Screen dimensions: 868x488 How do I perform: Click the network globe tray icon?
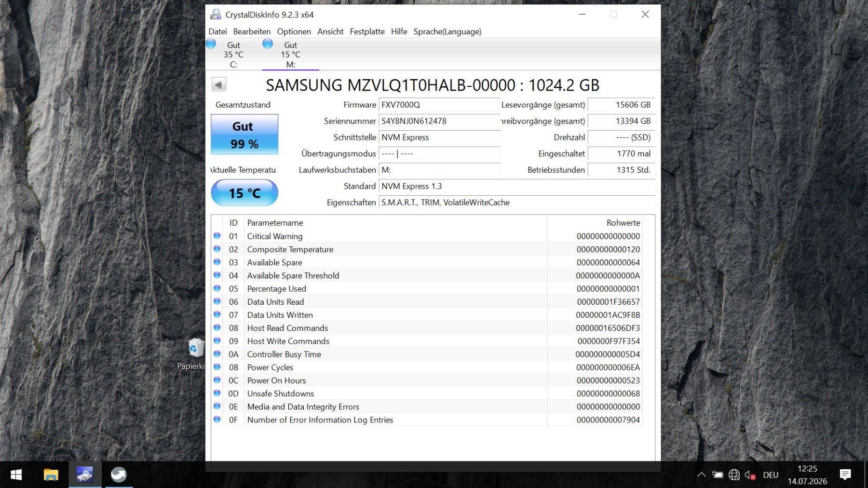point(734,475)
